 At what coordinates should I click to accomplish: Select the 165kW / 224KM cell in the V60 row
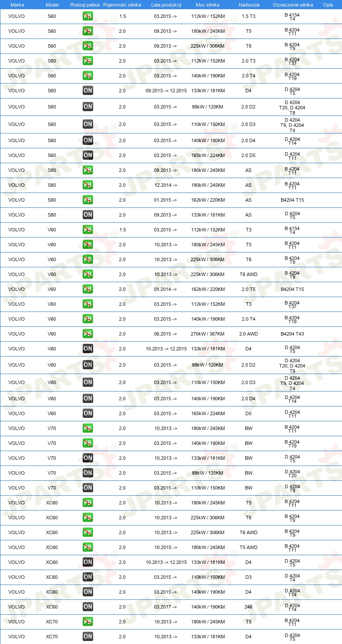tap(208, 413)
